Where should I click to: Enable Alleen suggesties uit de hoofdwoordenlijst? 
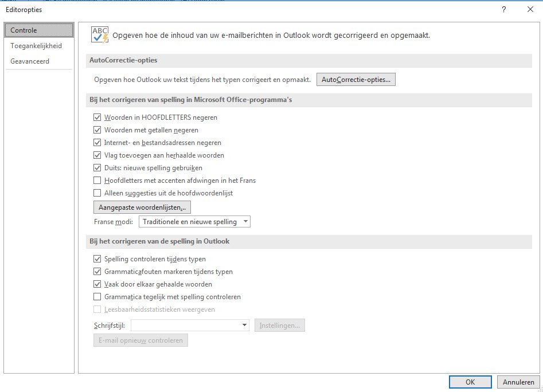coord(97,193)
